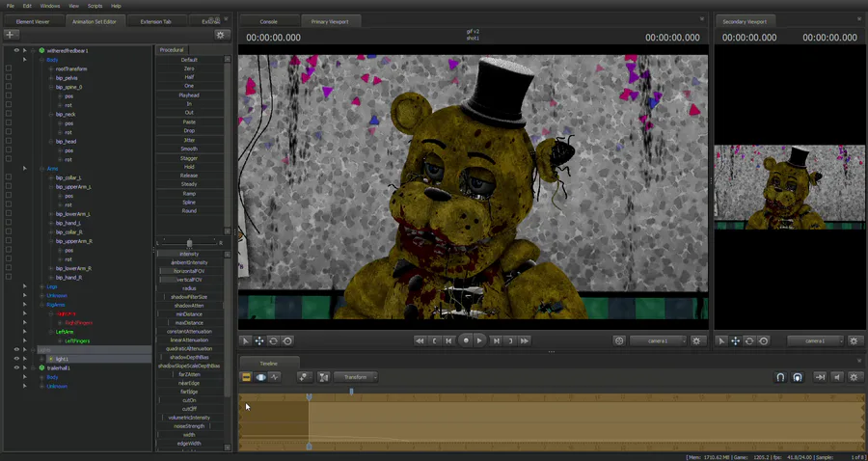
Task: Click the L–R balance slider handle
Action: click(189, 243)
